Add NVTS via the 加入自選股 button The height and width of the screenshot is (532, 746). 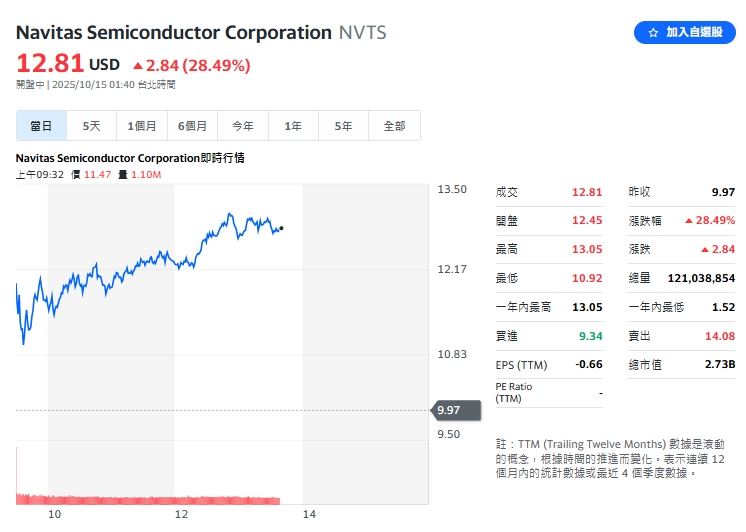tap(685, 33)
